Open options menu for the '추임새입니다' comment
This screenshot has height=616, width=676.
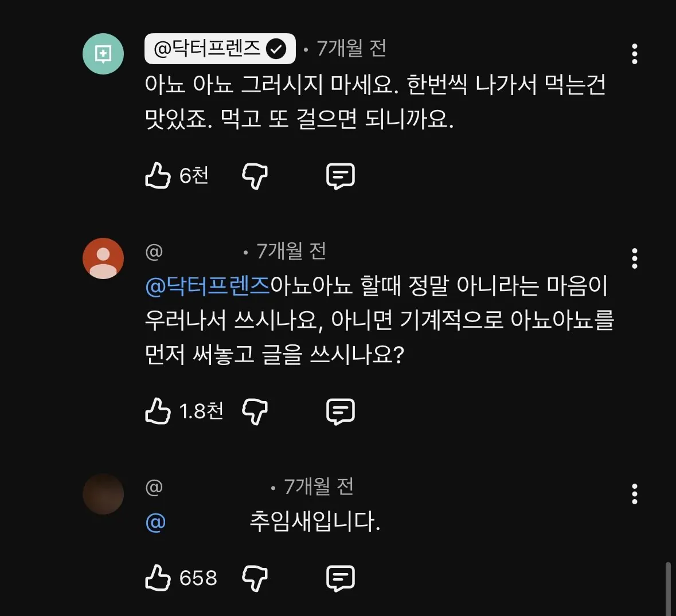(x=634, y=493)
